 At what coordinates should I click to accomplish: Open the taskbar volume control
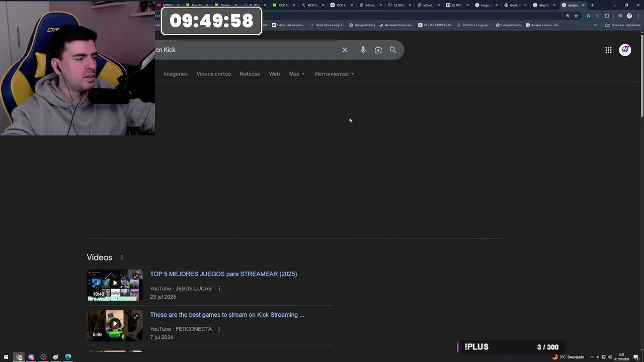610,357
